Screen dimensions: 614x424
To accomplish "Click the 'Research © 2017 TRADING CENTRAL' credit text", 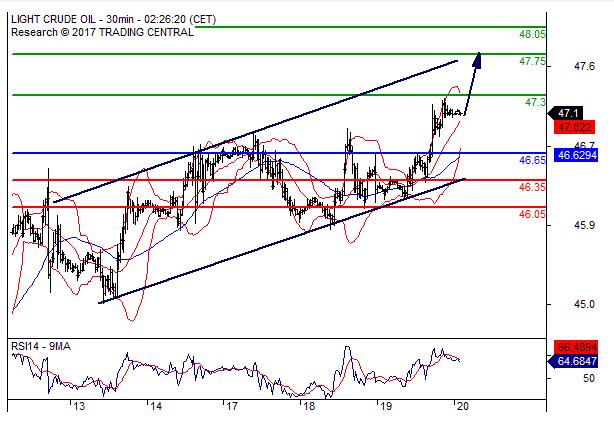I will [102, 32].
